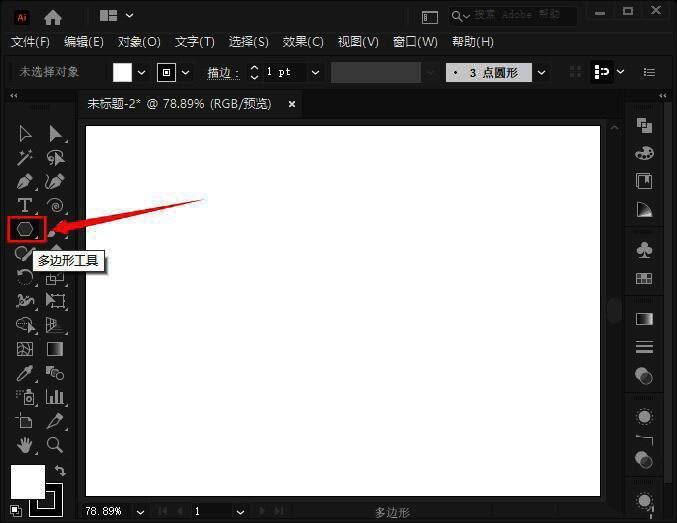The height and width of the screenshot is (523, 677).
Task: Select the Scale tool
Action: click(x=55, y=278)
